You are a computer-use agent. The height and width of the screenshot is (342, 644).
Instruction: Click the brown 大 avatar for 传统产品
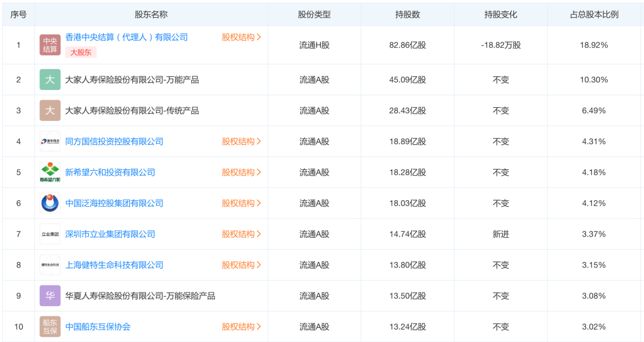pos(50,111)
